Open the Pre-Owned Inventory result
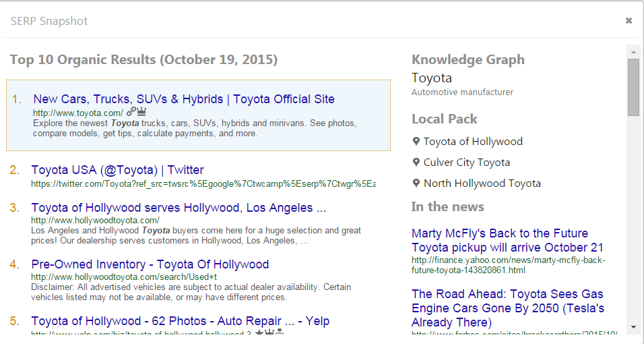The width and height of the screenshot is (644, 344). [150, 264]
